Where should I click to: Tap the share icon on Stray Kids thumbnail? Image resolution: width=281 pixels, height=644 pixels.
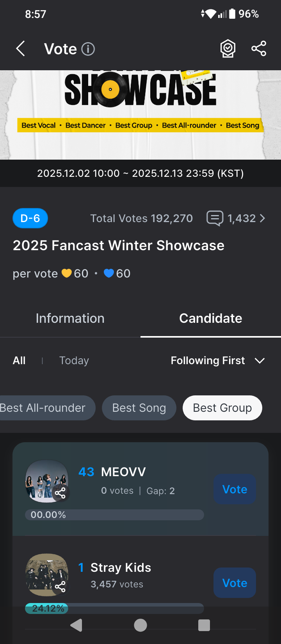(x=60, y=586)
